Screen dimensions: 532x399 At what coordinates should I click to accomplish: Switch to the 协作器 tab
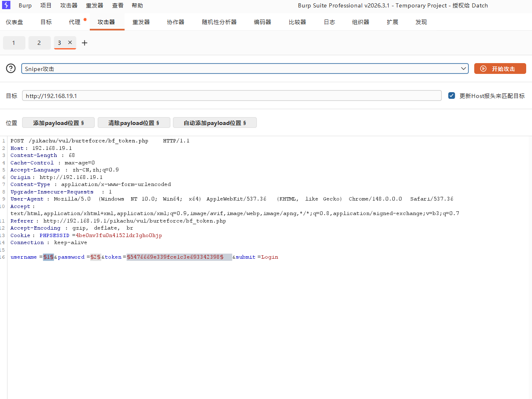176,22
